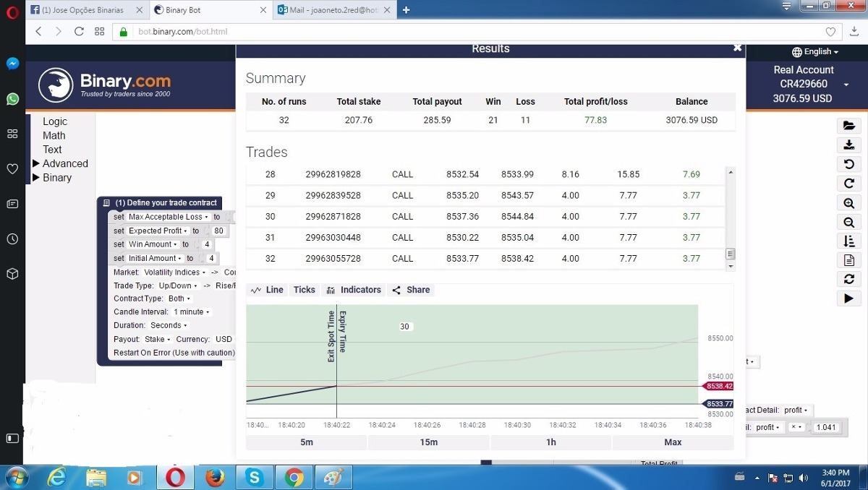Open Bookmarks heart in Opera sidebar
The image size is (868, 490).
click(x=12, y=169)
